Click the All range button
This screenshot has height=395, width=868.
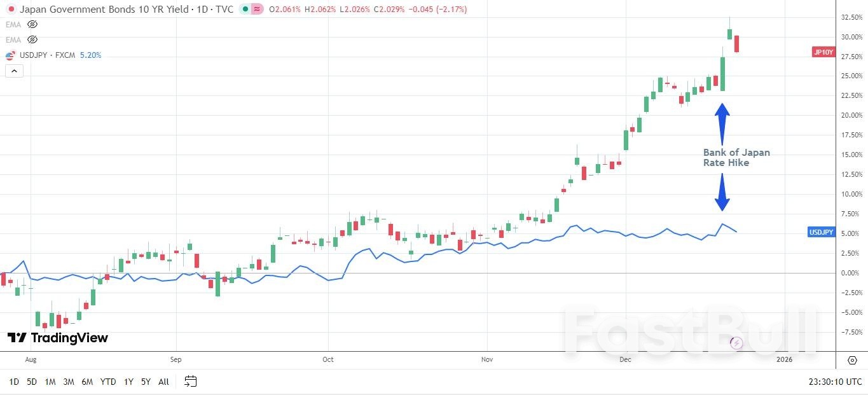(x=163, y=382)
